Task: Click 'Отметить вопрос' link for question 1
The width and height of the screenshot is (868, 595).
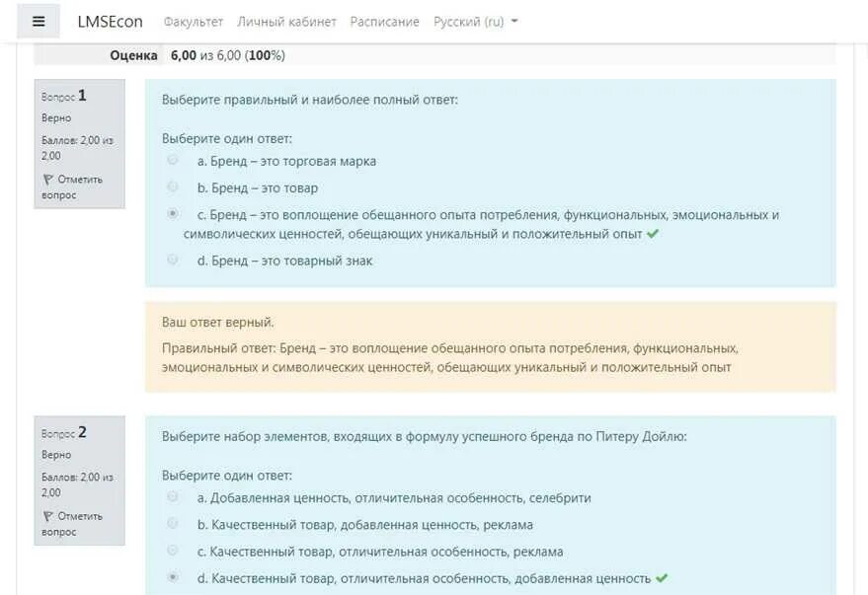Action: (x=77, y=186)
